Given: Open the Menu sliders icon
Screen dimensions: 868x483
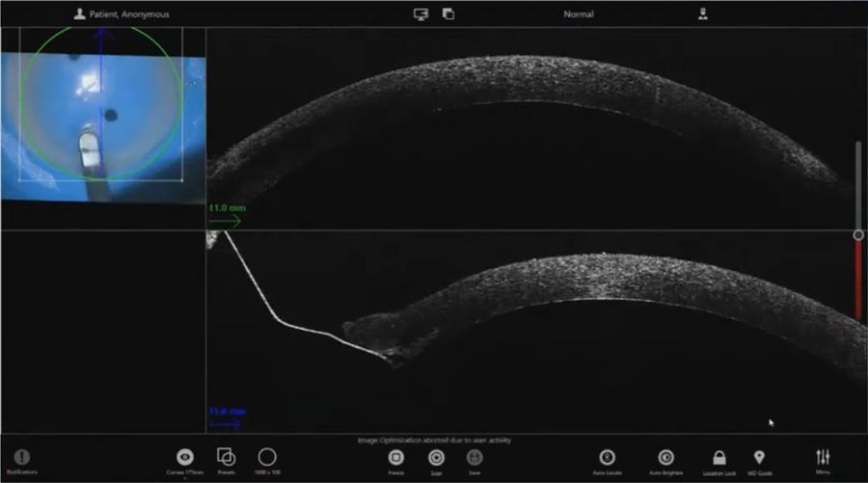Looking at the screenshot, I should [823, 457].
